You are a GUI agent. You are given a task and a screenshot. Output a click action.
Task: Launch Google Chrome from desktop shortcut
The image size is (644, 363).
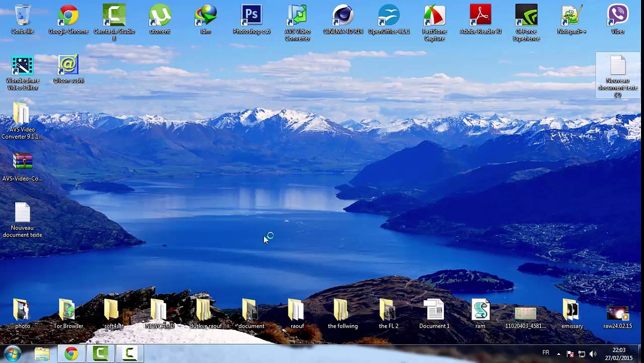tap(69, 20)
